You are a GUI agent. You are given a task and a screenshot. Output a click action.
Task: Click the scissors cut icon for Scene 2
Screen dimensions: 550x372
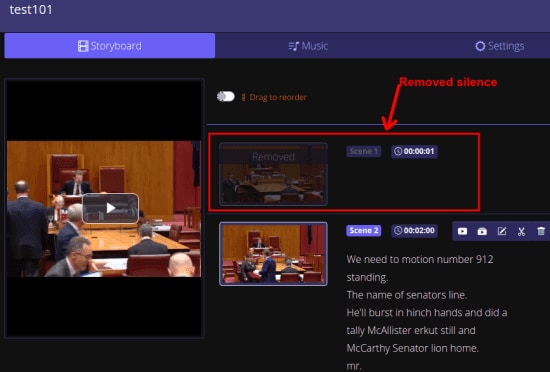pyautogui.click(x=522, y=231)
